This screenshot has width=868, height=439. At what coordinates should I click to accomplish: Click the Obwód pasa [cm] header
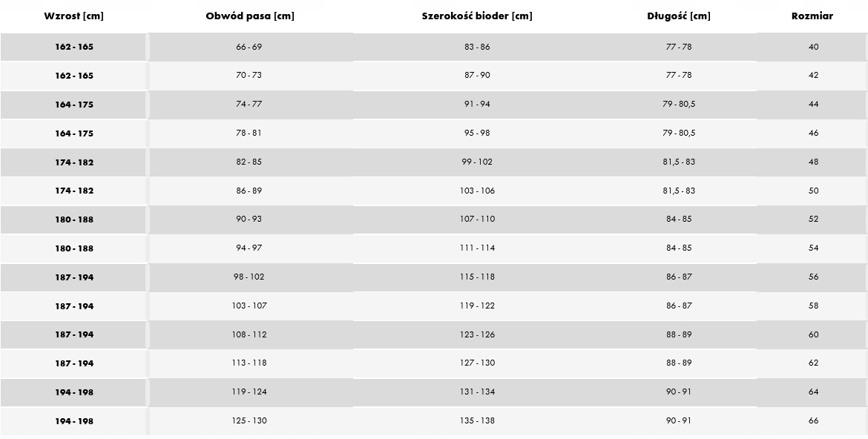point(250,16)
